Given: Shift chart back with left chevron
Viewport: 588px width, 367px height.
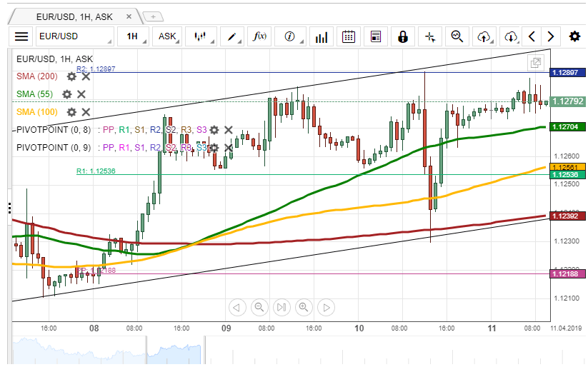Looking at the screenshot, I should pos(532,36).
